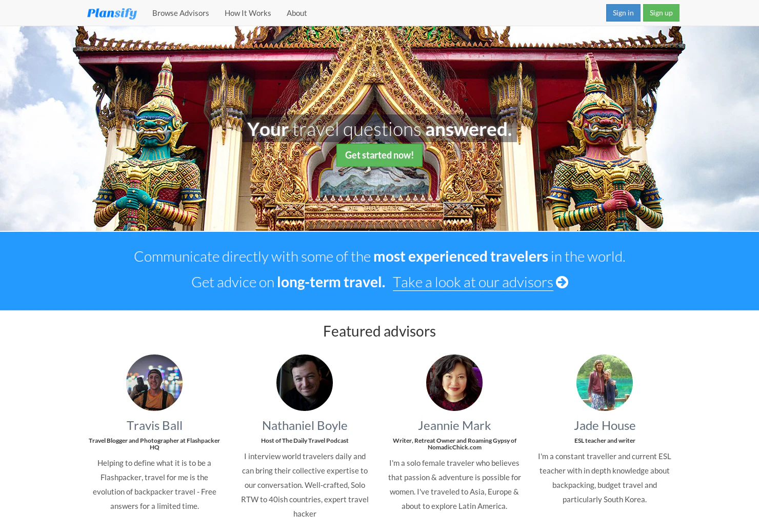
Task: Click the Plansify logo
Action: [112, 13]
